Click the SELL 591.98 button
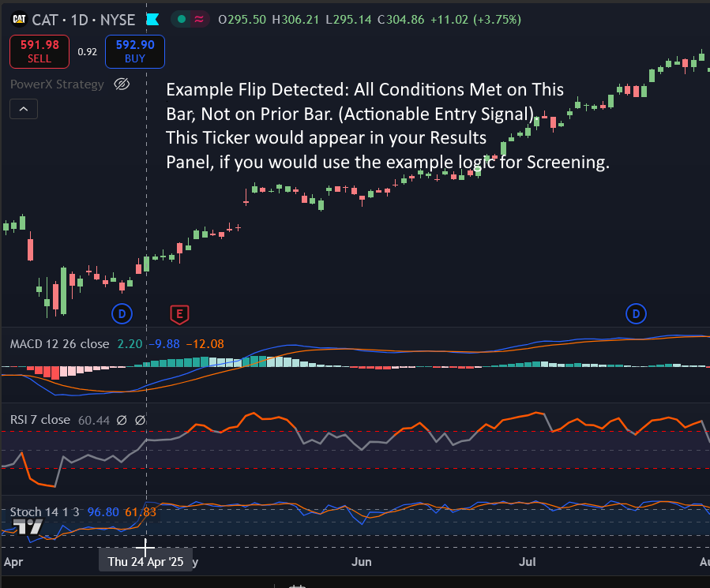The width and height of the screenshot is (710, 588). (x=39, y=52)
